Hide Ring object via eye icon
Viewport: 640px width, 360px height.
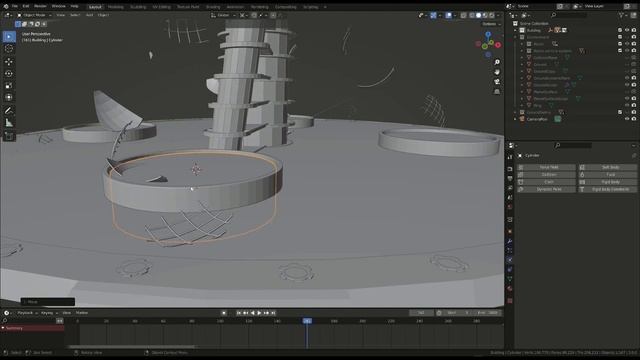point(627,105)
